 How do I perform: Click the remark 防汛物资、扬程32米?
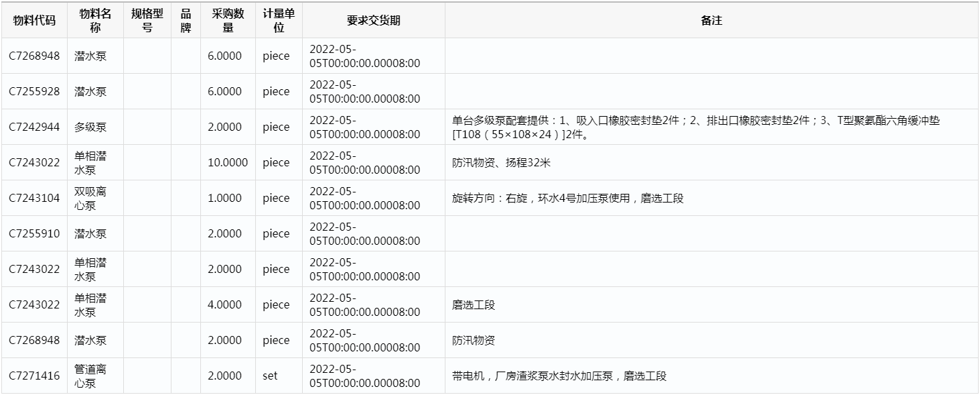coord(501,162)
